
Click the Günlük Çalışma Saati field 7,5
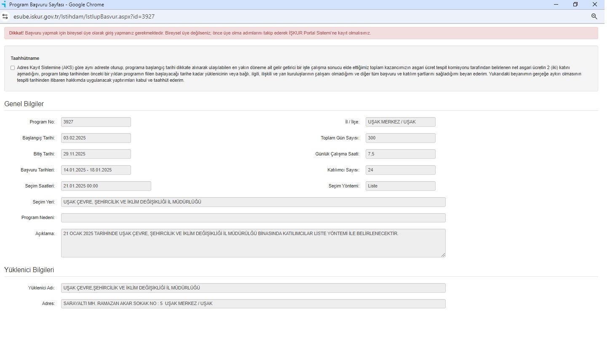tap(401, 154)
